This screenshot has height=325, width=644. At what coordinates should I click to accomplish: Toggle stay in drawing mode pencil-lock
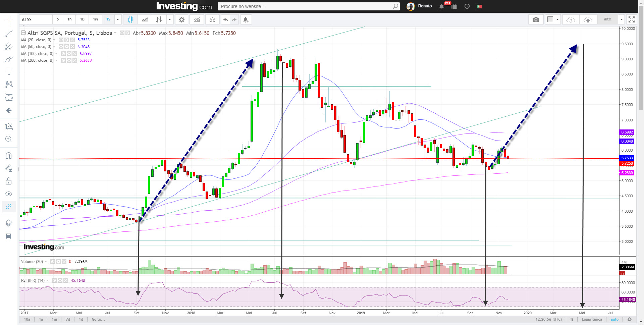(x=9, y=168)
